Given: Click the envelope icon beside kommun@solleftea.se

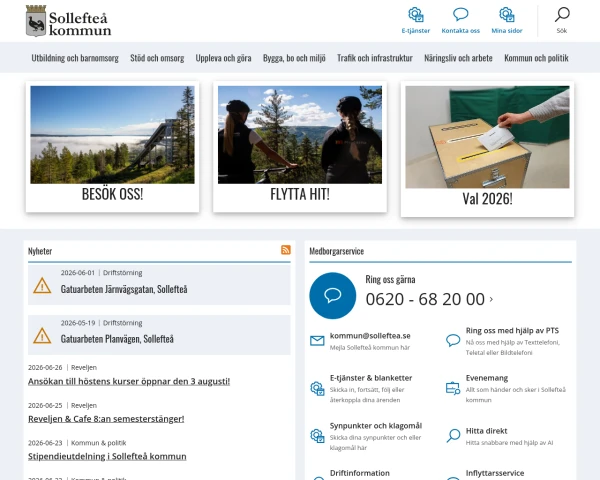Looking at the screenshot, I should [x=317, y=340].
